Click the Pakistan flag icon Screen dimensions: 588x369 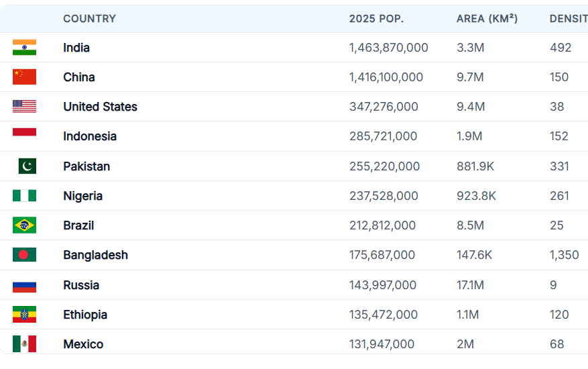point(27,166)
